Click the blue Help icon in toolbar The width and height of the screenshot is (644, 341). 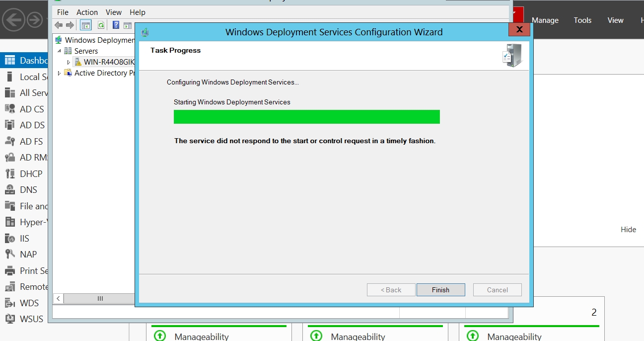[x=116, y=25]
